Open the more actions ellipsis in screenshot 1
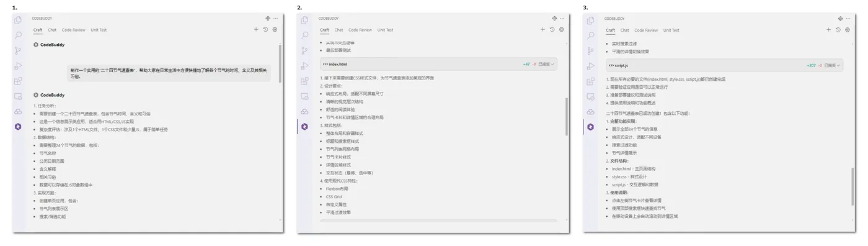The height and width of the screenshot is (246, 868). [276, 19]
